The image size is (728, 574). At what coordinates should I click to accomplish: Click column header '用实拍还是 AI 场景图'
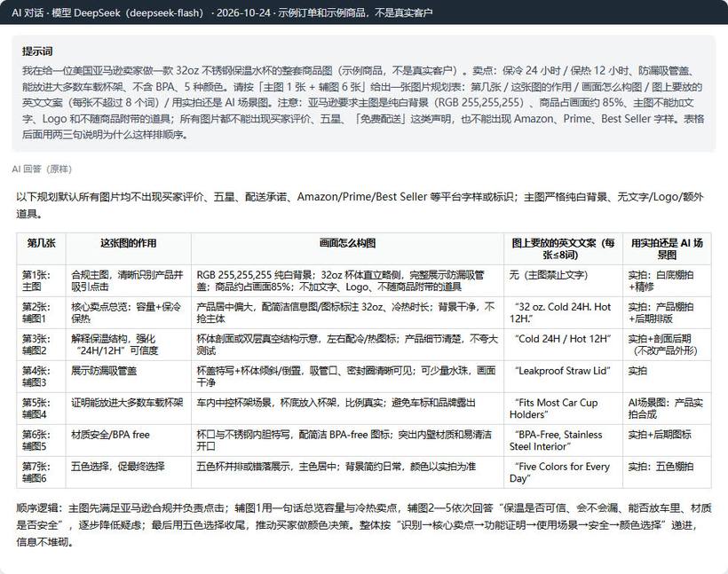coord(667,248)
